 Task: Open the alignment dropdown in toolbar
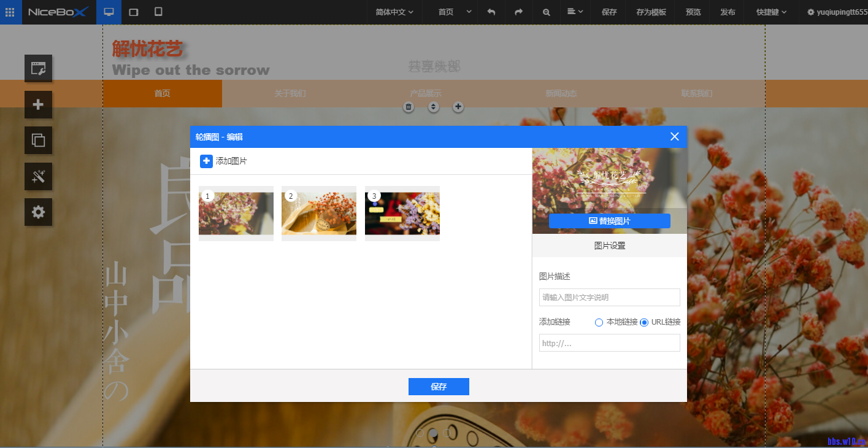point(575,12)
